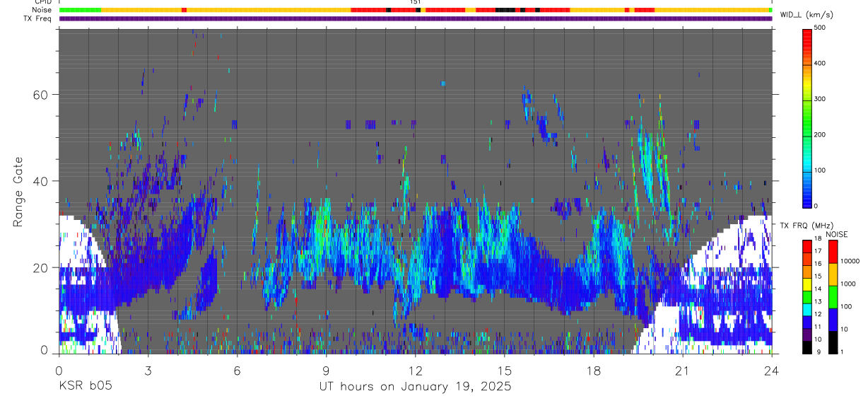Click the 'NOISE' legend title
This screenshot has height=401, width=868.
(x=837, y=233)
